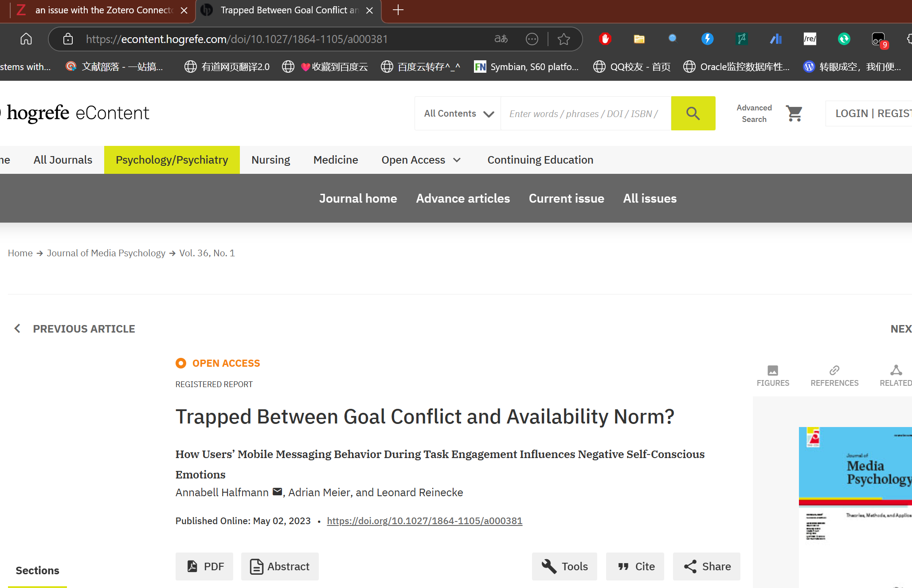The width and height of the screenshot is (912, 588).
Task: Open the article DOI link
Action: click(x=424, y=521)
